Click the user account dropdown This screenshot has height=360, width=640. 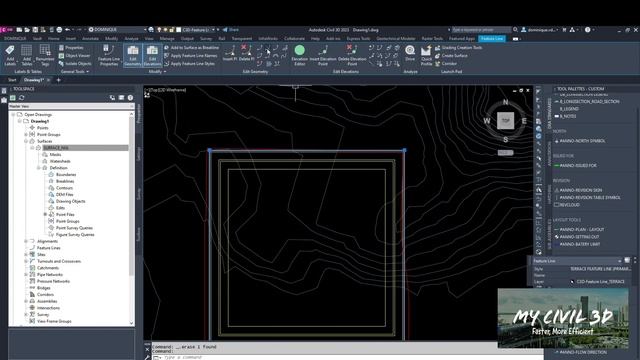540,30
